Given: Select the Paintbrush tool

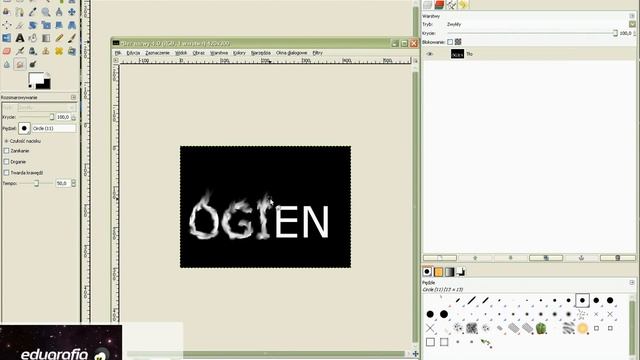Looking at the screenshot, I should pos(72,38).
